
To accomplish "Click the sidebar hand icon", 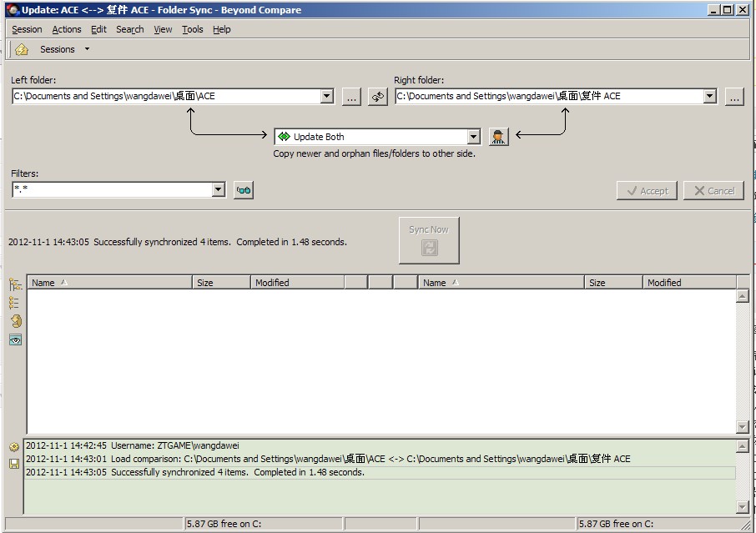I will [x=15, y=321].
